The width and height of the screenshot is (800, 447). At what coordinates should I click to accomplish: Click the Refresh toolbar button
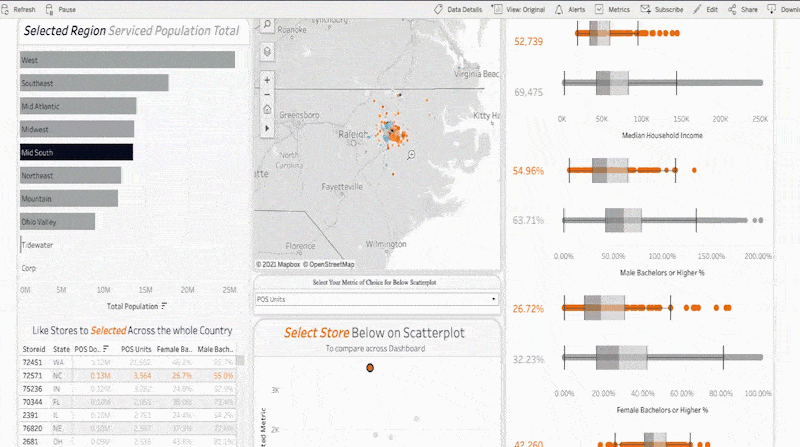pyautogui.click(x=18, y=9)
